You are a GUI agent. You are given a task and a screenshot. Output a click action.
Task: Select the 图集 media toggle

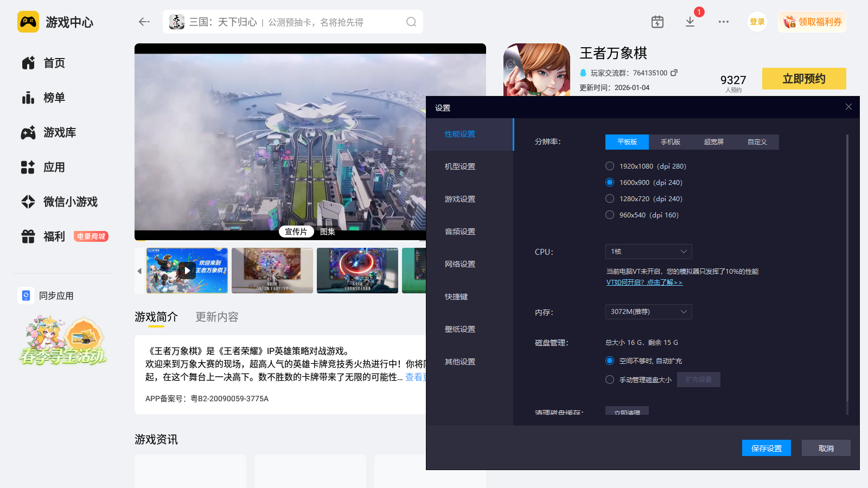pos(328,232)
